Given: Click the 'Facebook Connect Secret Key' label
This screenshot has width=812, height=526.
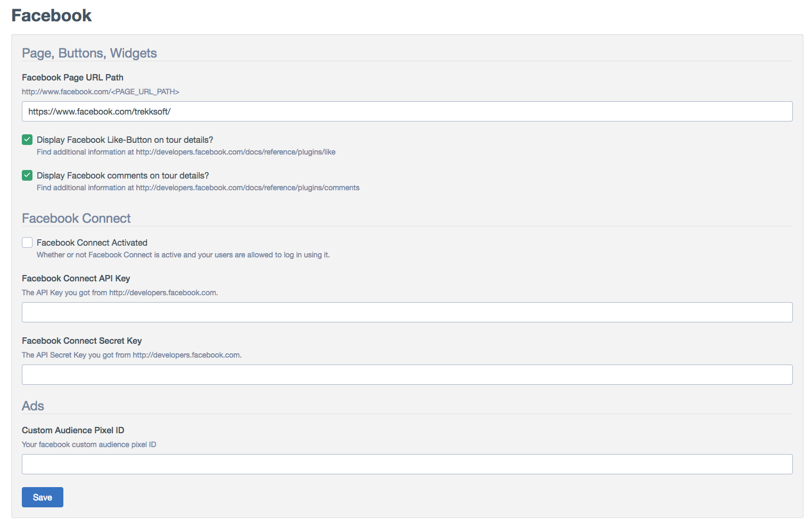Looking at the screenshot, I should [x=82, y=341].
